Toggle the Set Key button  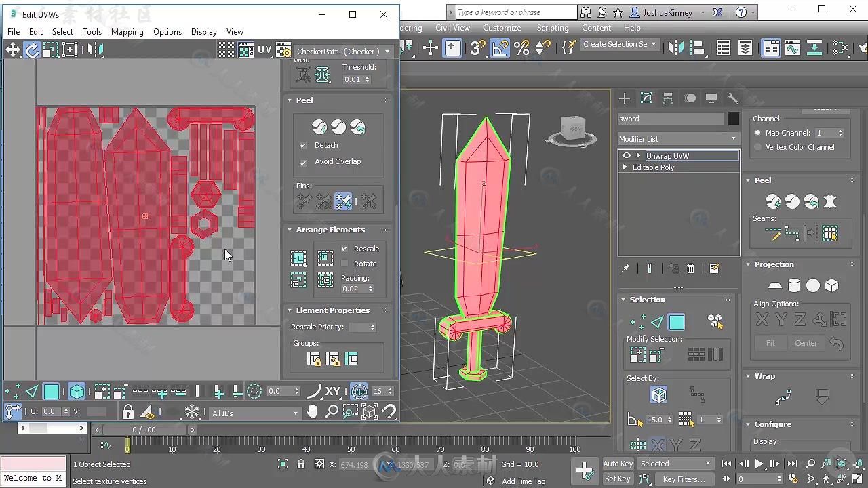(x=618, y=479)
